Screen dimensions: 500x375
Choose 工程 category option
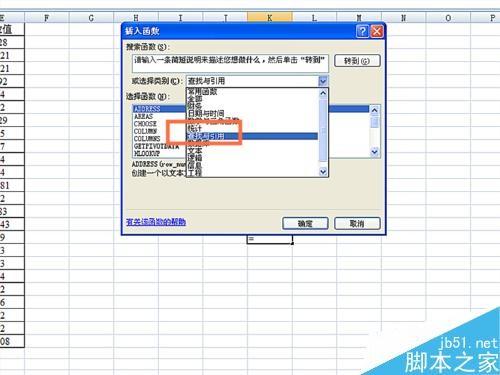(x=195, y=173)
